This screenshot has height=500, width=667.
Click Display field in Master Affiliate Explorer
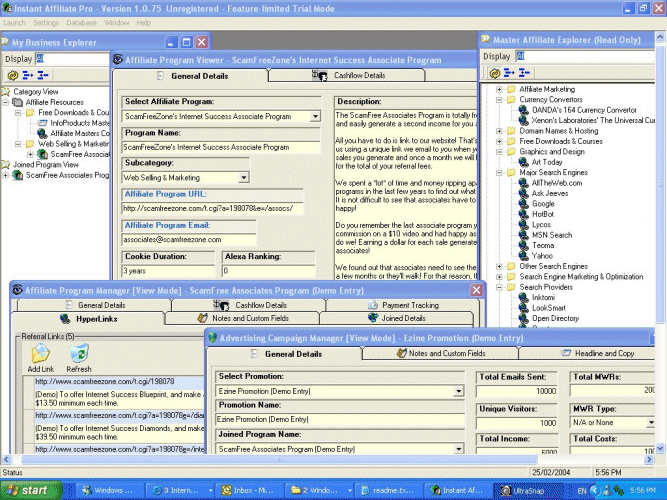pos(585,56)
